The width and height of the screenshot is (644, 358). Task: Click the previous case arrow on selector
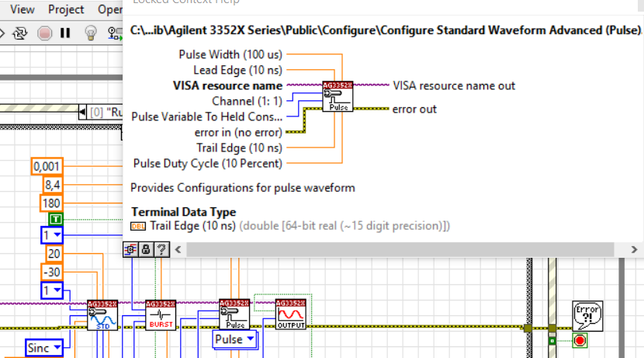pos(82,112)
